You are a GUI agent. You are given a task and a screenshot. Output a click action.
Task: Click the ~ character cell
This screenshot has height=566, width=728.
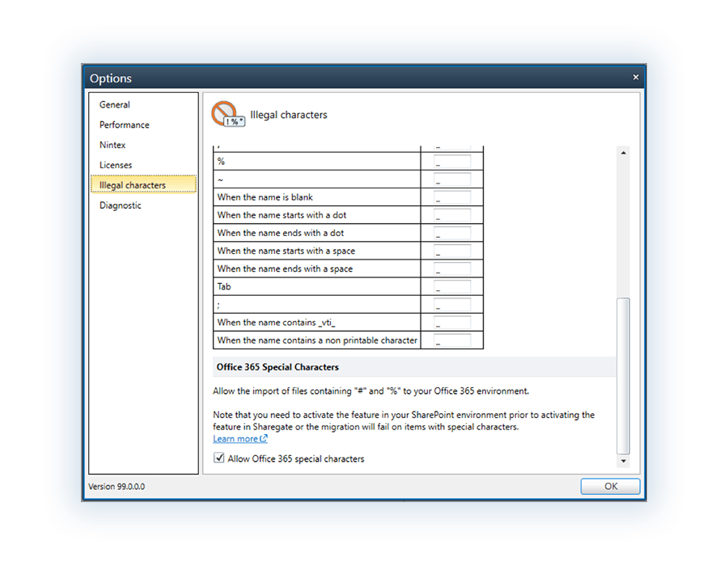tap(316, 179)
